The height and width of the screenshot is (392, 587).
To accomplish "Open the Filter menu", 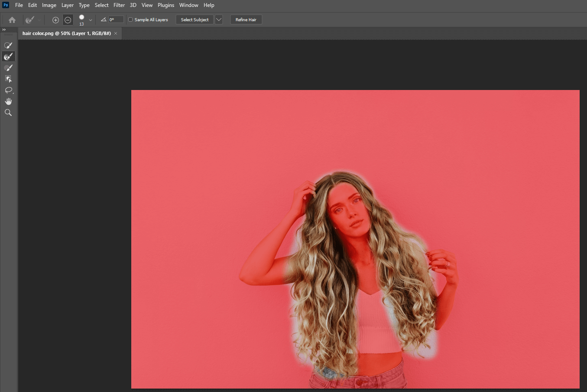I will point(119,5).
